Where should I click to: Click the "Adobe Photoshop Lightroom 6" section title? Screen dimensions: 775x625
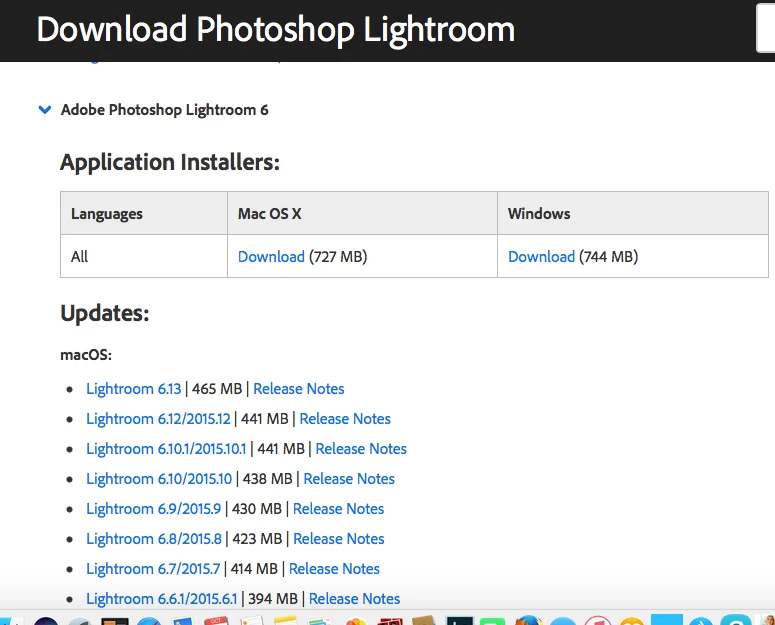pyautogui.click(x=165, y=110)
